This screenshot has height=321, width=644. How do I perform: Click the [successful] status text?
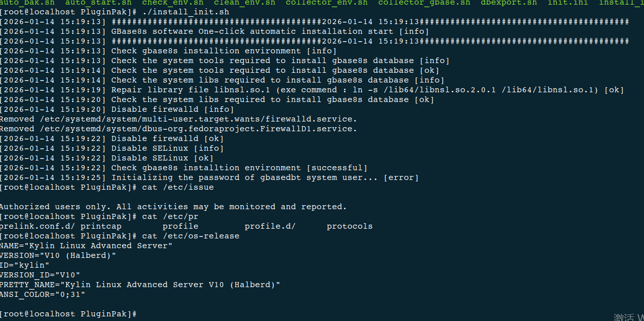[337, 168]
